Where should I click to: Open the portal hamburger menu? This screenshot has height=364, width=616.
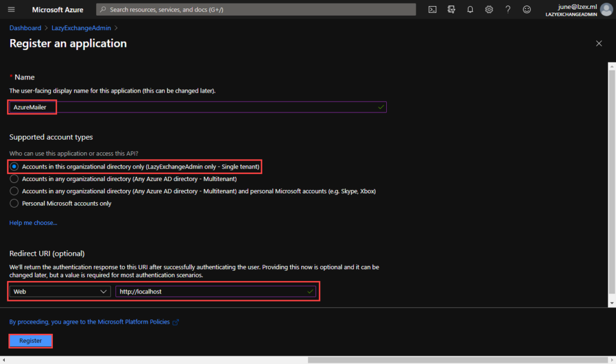pos(11,10)
